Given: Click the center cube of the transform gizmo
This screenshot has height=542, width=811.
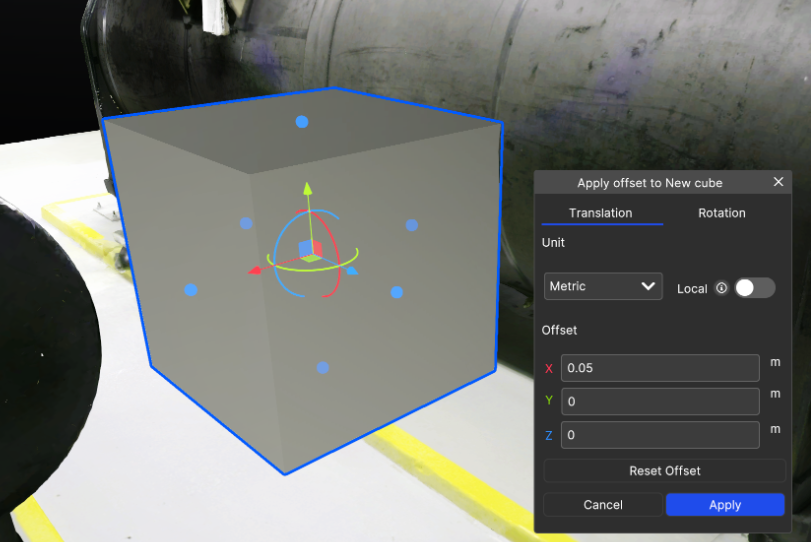Looking at the screenshot, I should tap(308, 249).
